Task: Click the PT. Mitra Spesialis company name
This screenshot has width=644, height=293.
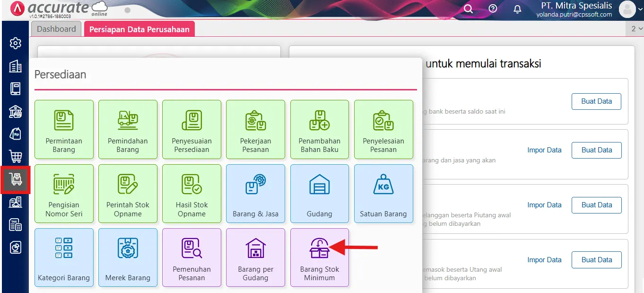Action: (x=576, y=6)
